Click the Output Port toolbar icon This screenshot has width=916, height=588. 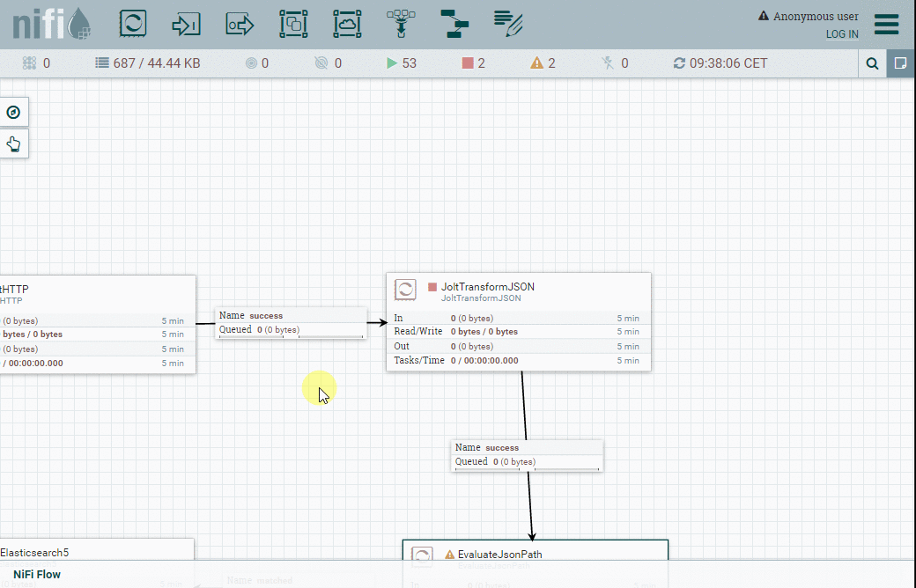click(239, 24)
